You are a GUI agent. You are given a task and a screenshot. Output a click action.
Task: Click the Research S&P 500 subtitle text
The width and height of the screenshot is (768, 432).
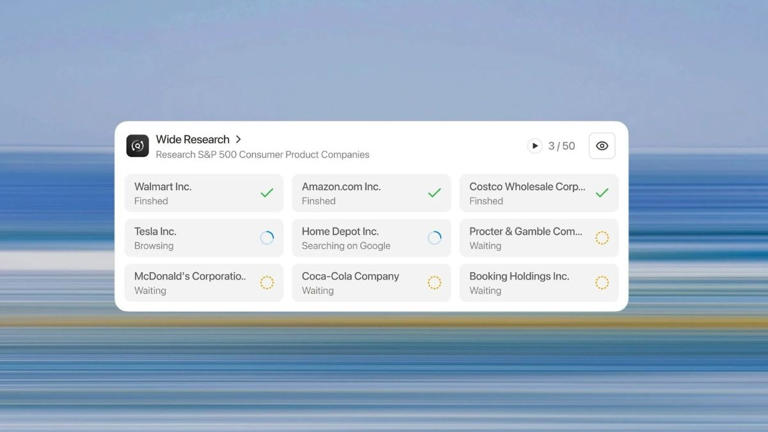[x=262, y=155]
